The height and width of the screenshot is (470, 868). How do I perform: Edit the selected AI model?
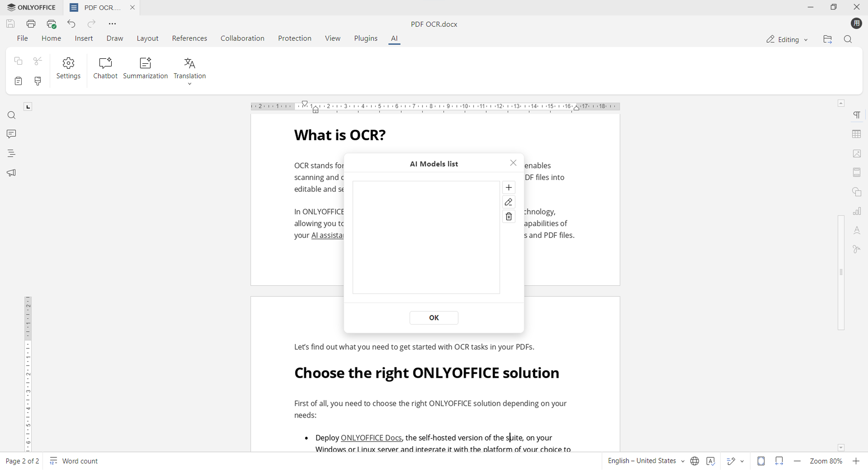click(x=509, y=202)
